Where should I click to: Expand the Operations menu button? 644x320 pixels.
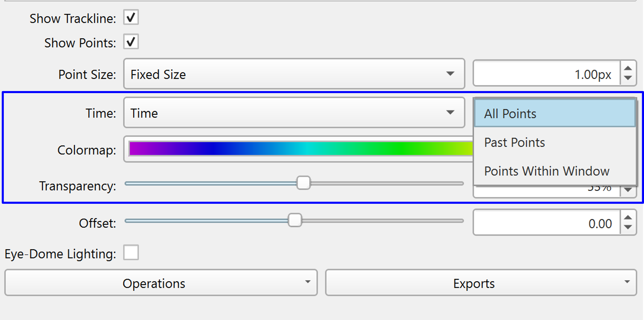pos(161,283)
